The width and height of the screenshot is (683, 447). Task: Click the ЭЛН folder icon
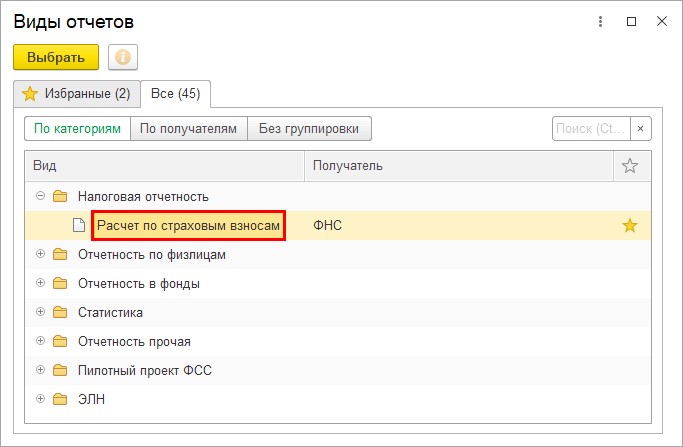(x=60, y=399)
